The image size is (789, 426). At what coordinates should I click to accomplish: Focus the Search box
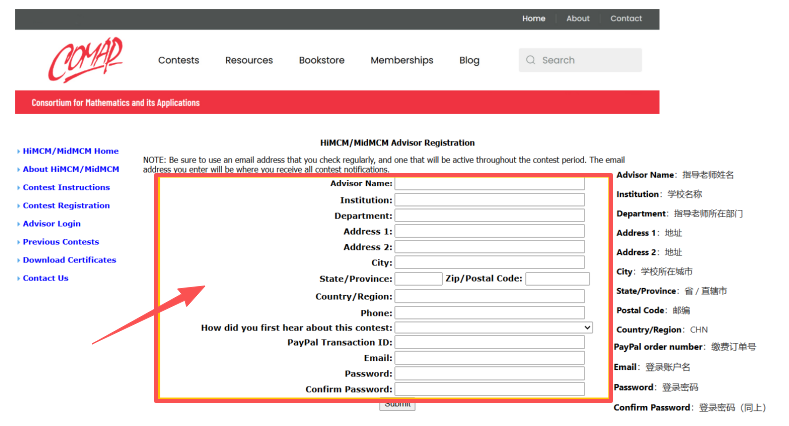(580, 60)
